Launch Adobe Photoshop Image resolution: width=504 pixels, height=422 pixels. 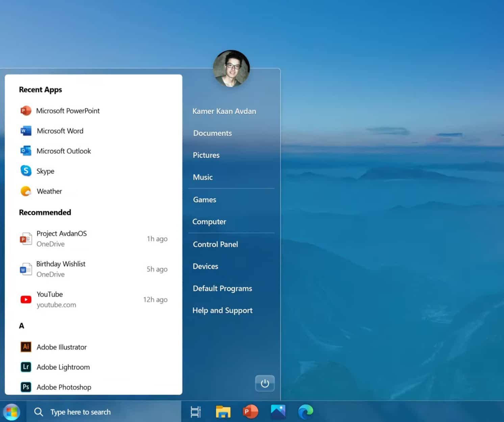[x=64, y=387]
